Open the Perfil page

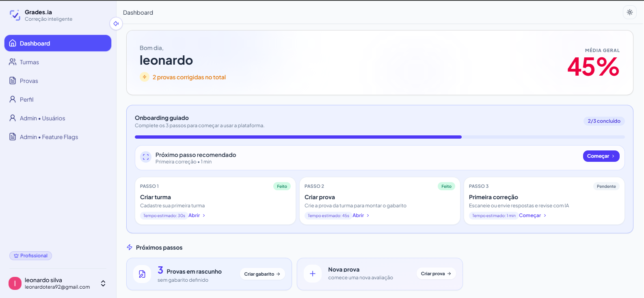pyautogui.click(x=58, y=99)
